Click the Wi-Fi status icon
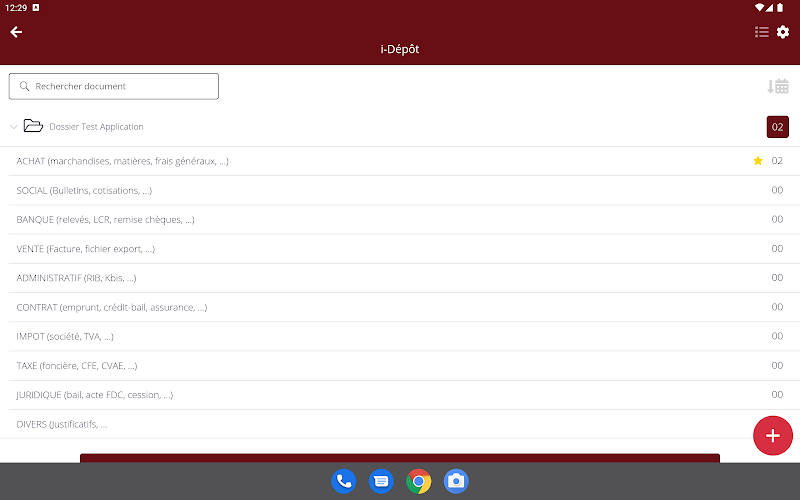The image size is (800, 500). pyautogui.click(x=759, y=8)
